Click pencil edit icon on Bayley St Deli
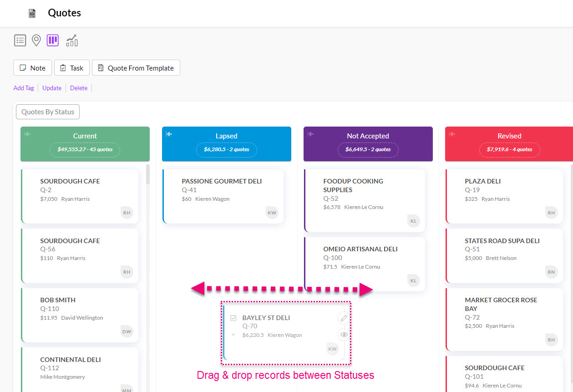The height and width of the screenshot is (392, 573). 344,318
